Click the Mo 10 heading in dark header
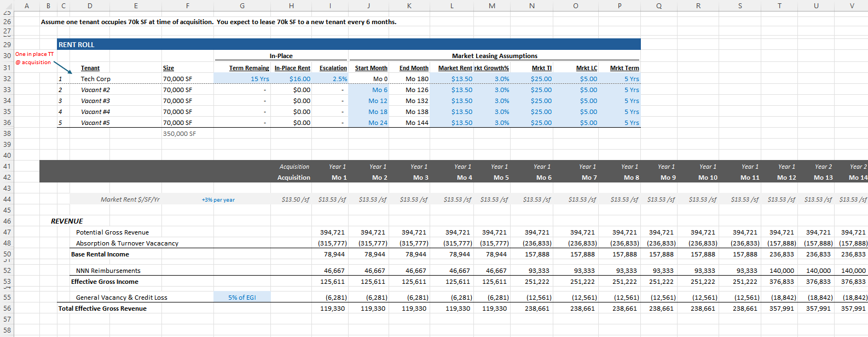Viewport: 868px width, 337px height. (x=707, y=178)
